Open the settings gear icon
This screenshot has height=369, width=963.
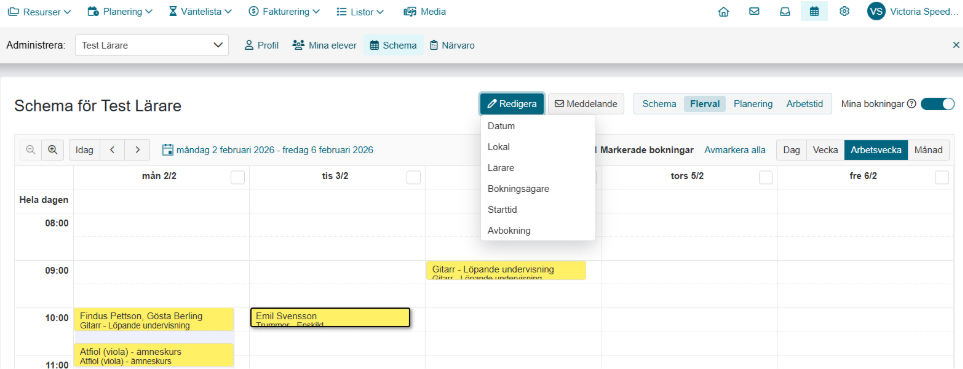point(844,12)
